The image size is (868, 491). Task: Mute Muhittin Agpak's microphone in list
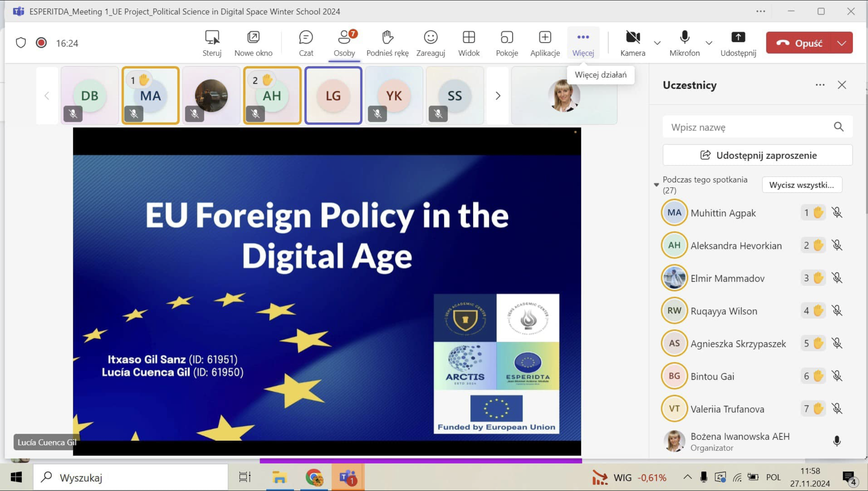tap(837, 213)
